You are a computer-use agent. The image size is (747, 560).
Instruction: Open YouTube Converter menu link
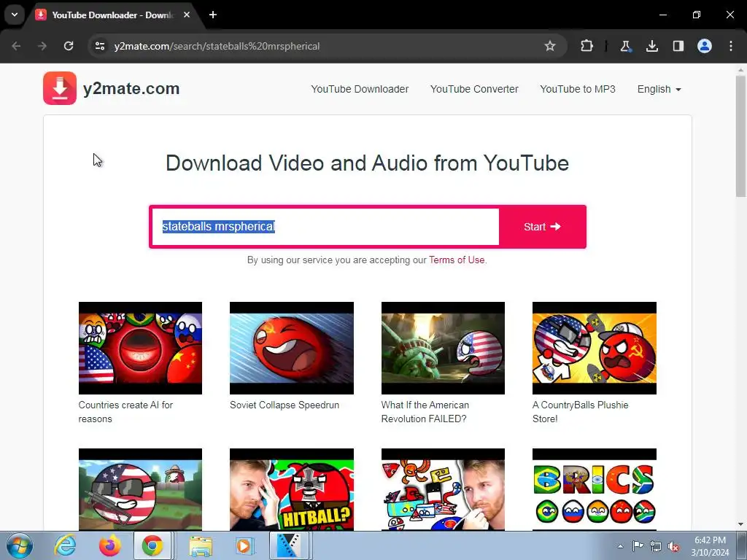[x=474, y=89]
